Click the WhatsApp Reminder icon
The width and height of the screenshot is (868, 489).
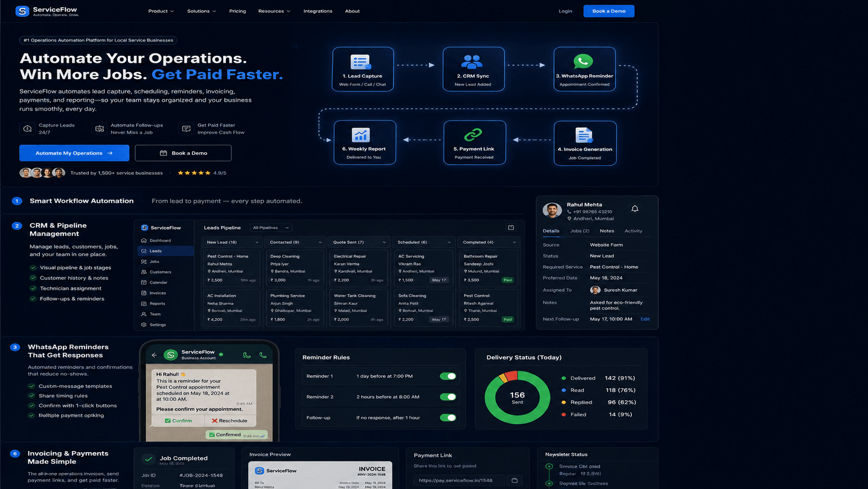(583, 61)
